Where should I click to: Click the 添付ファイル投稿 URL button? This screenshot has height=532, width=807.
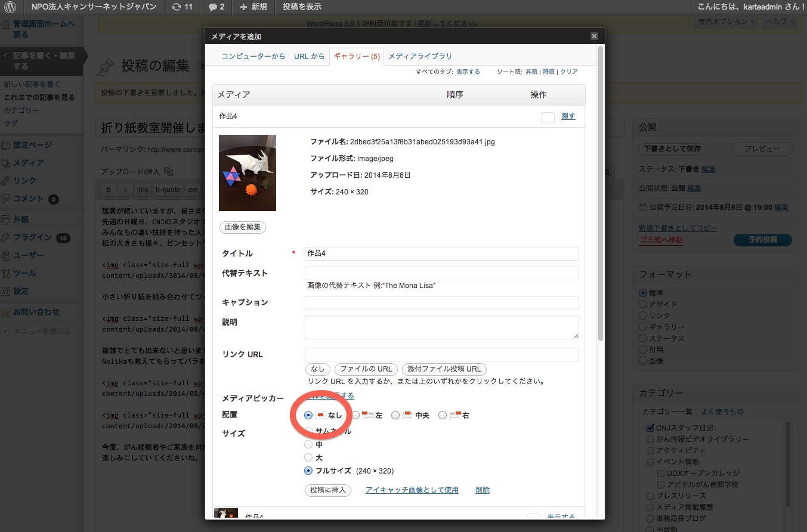coord(444,369)
